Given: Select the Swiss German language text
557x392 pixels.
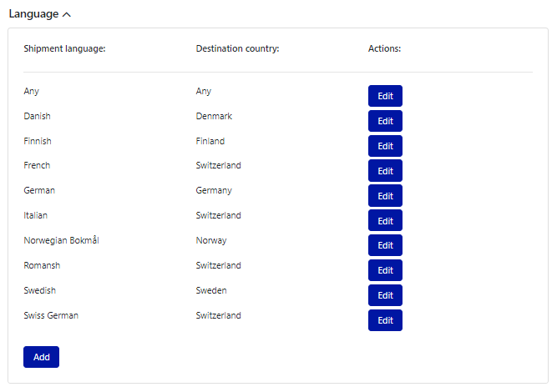Looking at the screenshot, I should (51, 315).
